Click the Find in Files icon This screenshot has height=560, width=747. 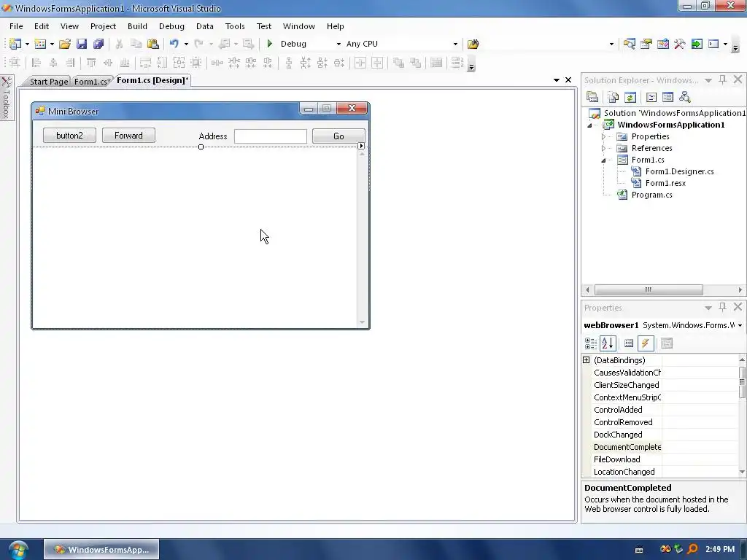pos(473,44)
